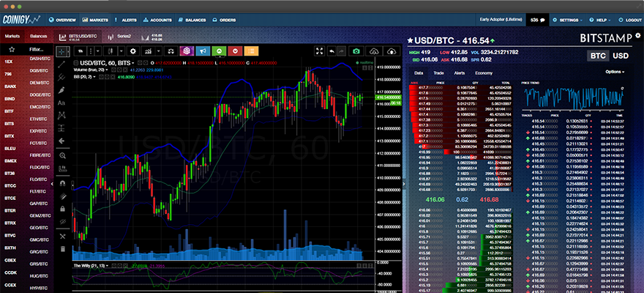Open Bitstamp panel settings gear
The height and width of the screenshot is (293, 644).
coord(638,36)
